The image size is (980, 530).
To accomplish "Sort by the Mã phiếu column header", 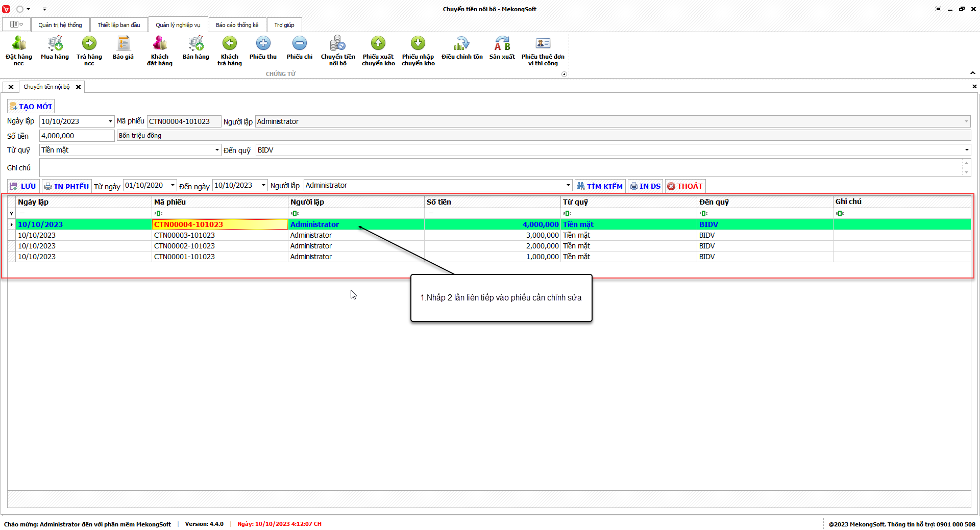I will click(x=220, y=202).
